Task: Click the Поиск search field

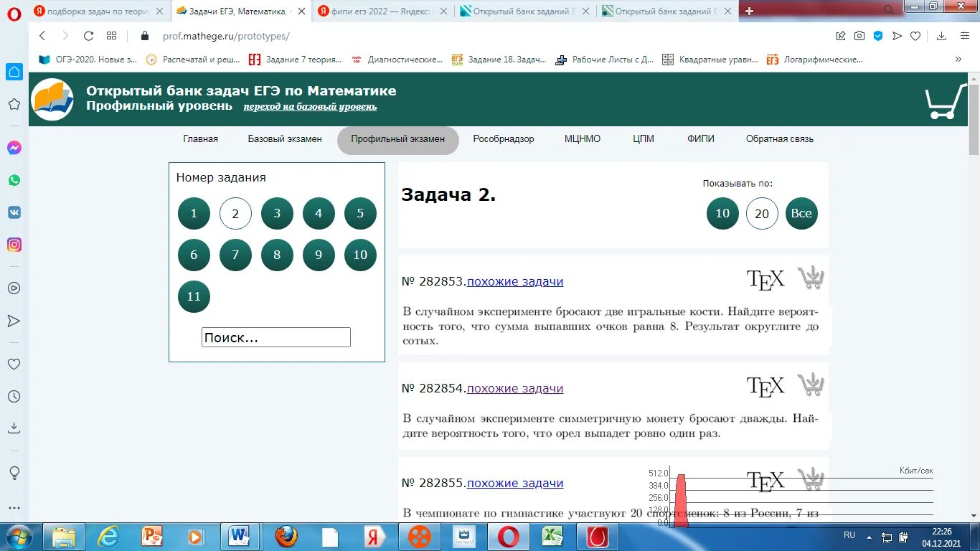Action: [x=276, y=337]
